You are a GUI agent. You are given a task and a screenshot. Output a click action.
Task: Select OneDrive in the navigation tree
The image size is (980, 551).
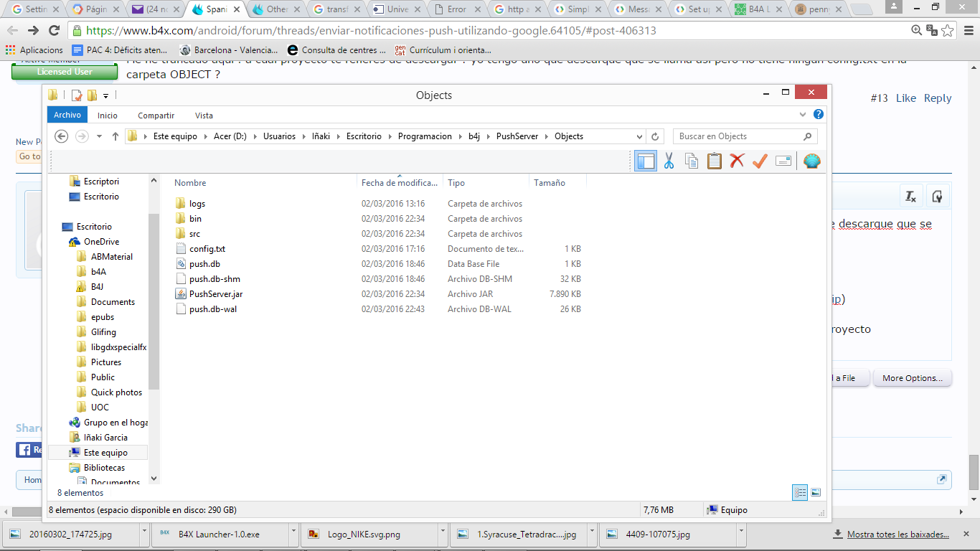click(x=101, y=242)
